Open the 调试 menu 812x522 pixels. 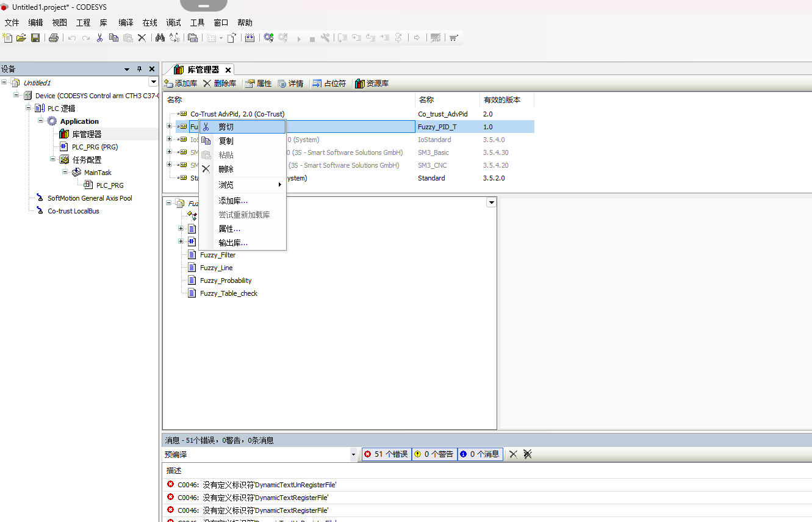pyautogui.click(x=173, y=23)
